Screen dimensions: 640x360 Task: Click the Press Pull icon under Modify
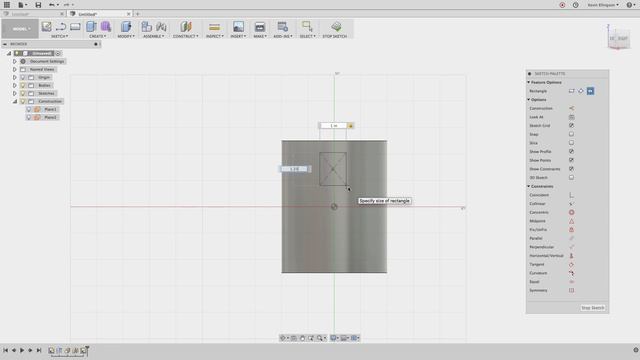[x=126, y=27]
